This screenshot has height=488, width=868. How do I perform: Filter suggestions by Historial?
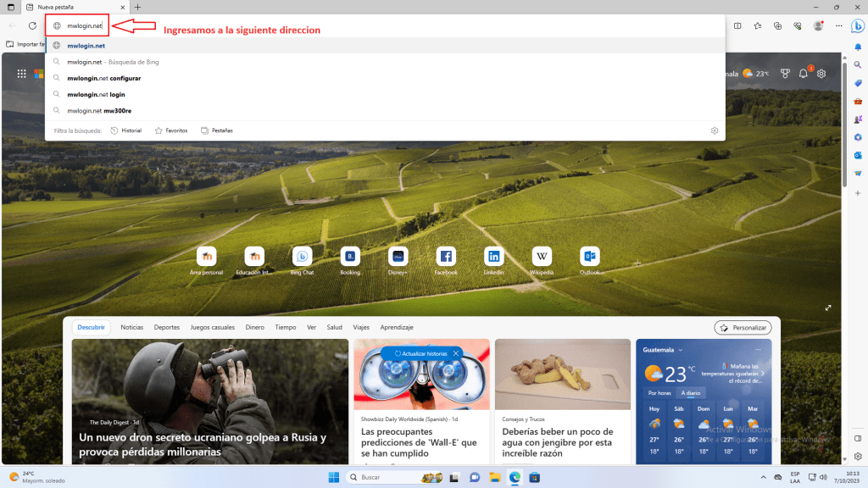(x=126, y=130)
